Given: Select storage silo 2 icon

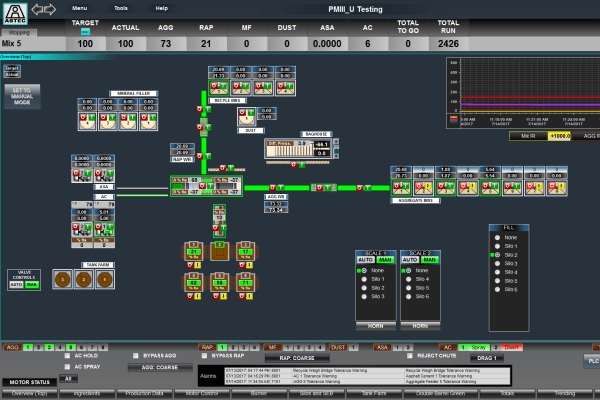Looking at the screenshot, I should coord(220,251).
